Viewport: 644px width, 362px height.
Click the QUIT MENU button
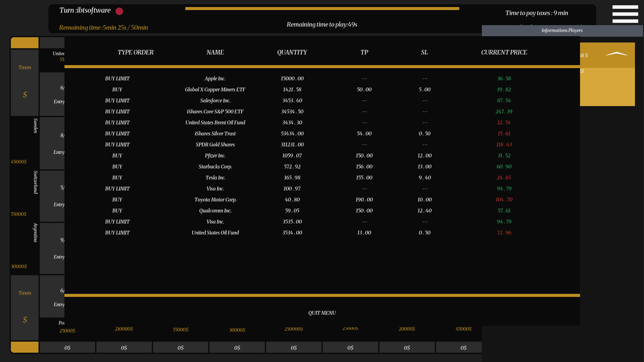(322, 313)
